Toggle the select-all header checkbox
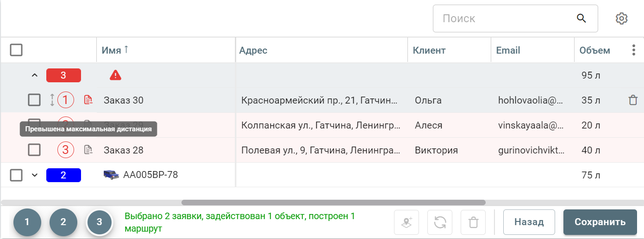The height and width of the screenshot is (239, 644). click(16, 50)
